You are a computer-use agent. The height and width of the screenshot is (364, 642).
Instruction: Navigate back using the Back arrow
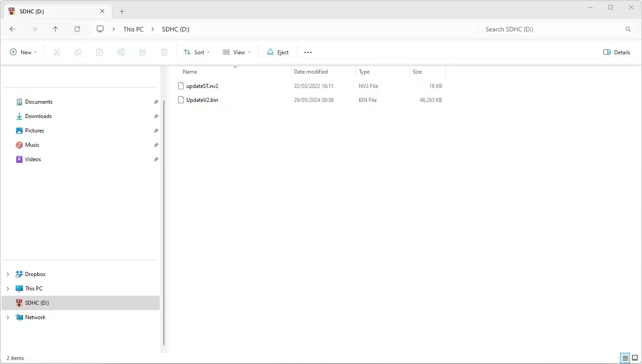[x=13, y=29]
